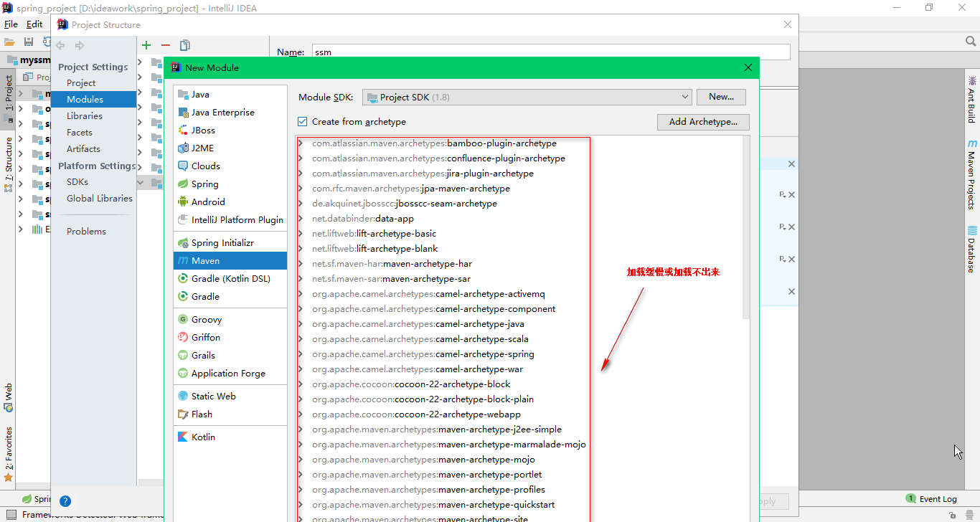980x522 pixels.
Task: Click the red minus remove icon in Project Structure
Action: coord(166,45)
